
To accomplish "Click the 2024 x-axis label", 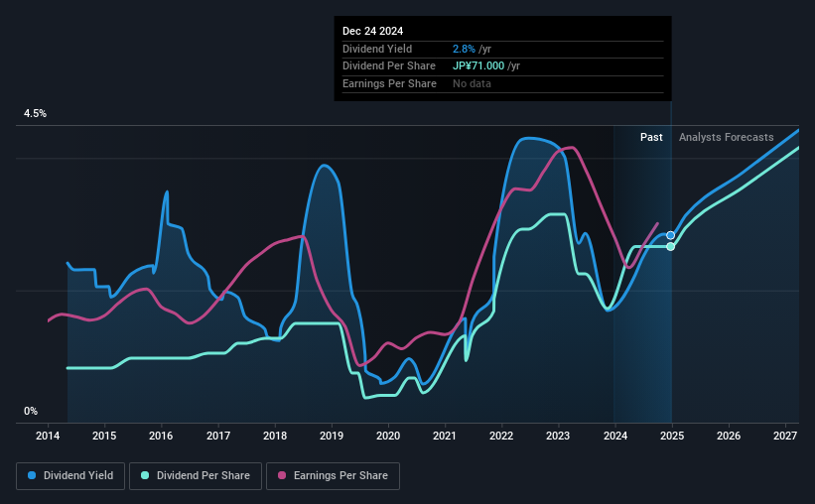I will [x=615, y=436].
